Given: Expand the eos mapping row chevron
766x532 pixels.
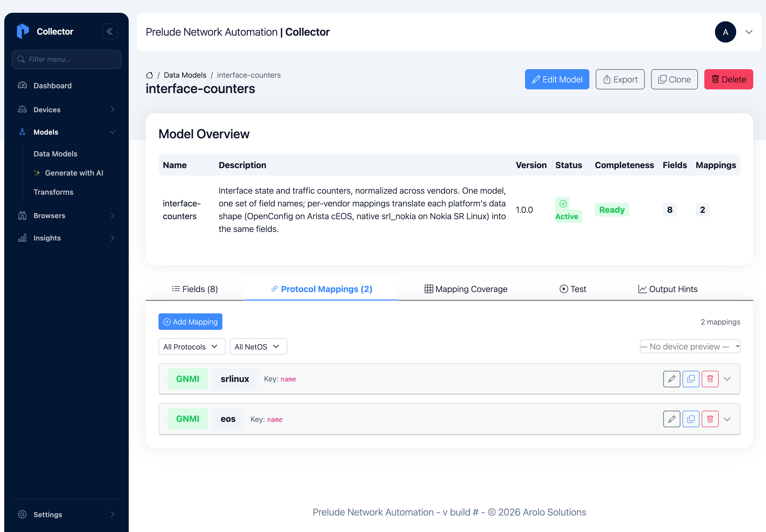Looking at the screenshot, I should pos(727,419).
